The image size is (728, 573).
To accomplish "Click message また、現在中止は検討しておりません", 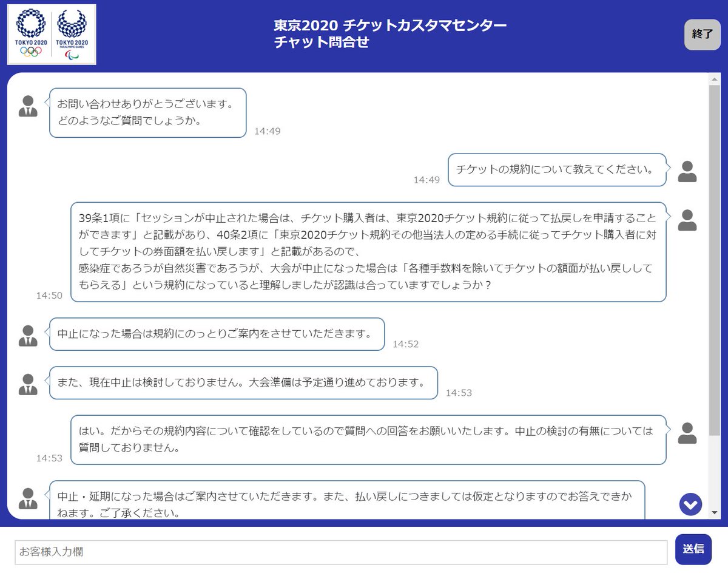I will 243,383.
